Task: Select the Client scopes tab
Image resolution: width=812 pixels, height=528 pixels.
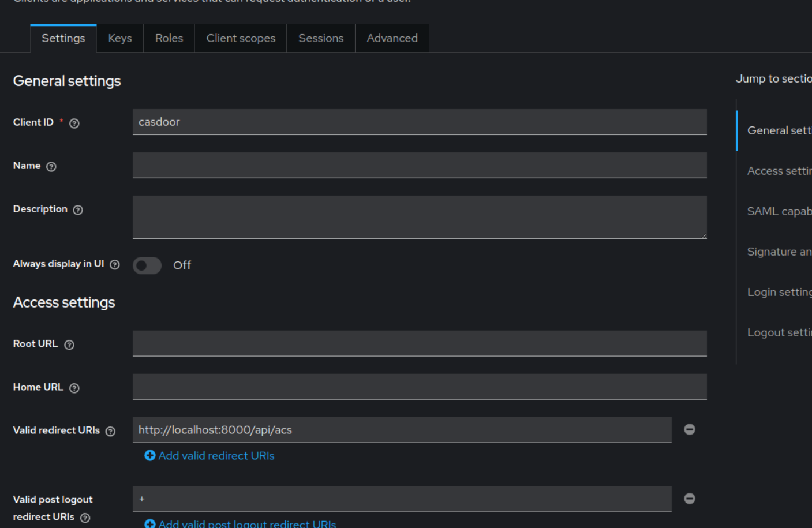Action: tap(241, 38)
